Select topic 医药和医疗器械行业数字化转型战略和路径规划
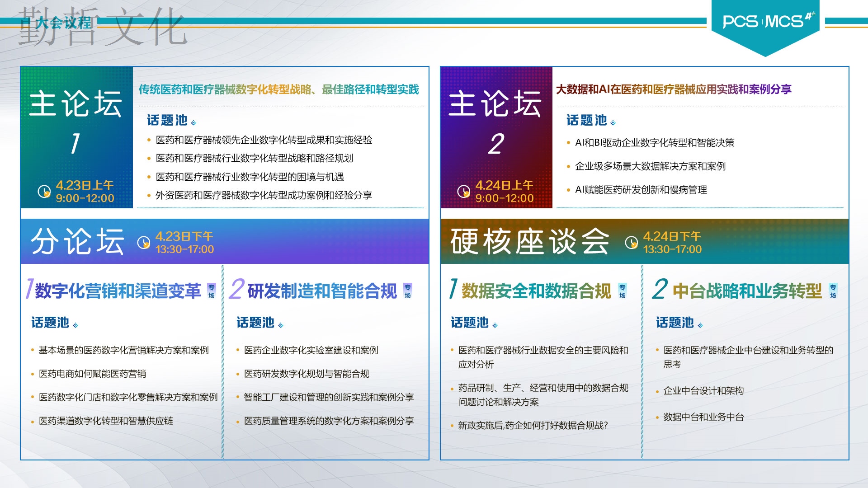The height and width of the screenshot is (488, 868). [x=255, y=158]
